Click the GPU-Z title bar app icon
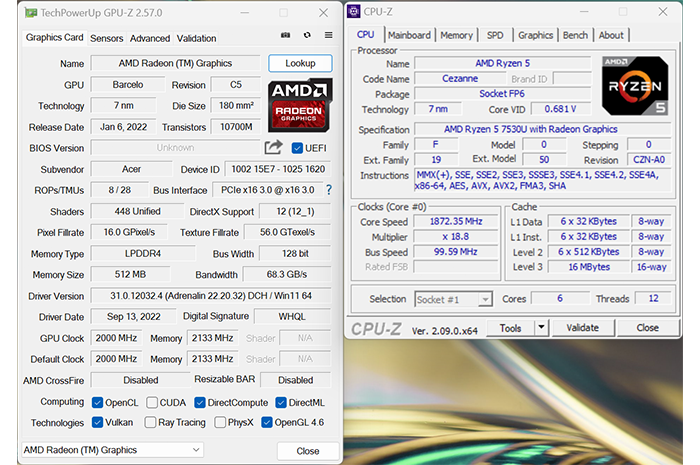The width and height of the screenshot is (700, 465). coord(33,13)
